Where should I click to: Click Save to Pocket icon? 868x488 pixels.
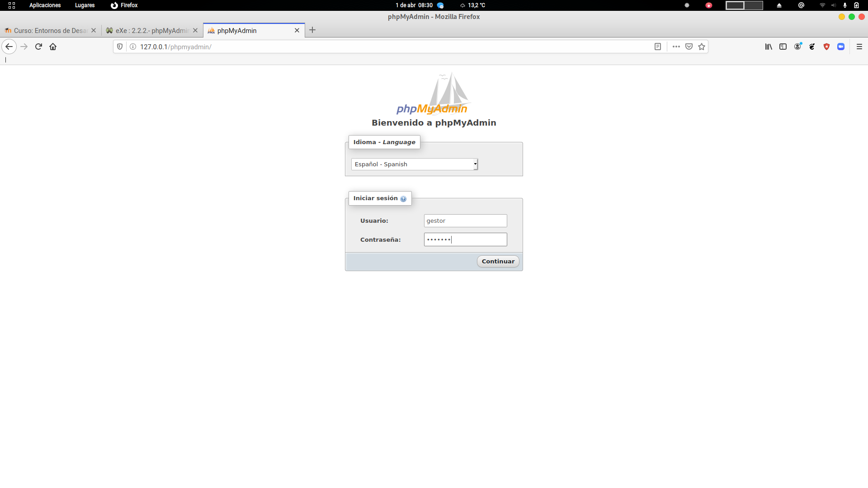pos(689,47)
